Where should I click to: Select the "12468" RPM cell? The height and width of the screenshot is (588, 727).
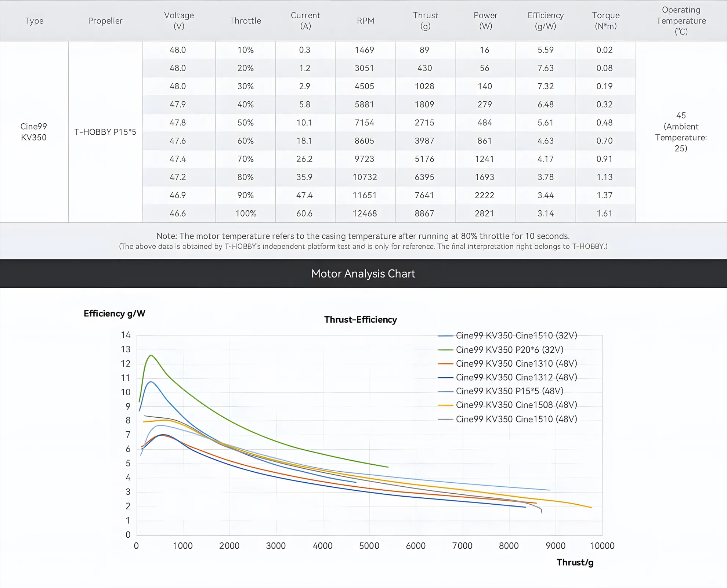point(365,214)
